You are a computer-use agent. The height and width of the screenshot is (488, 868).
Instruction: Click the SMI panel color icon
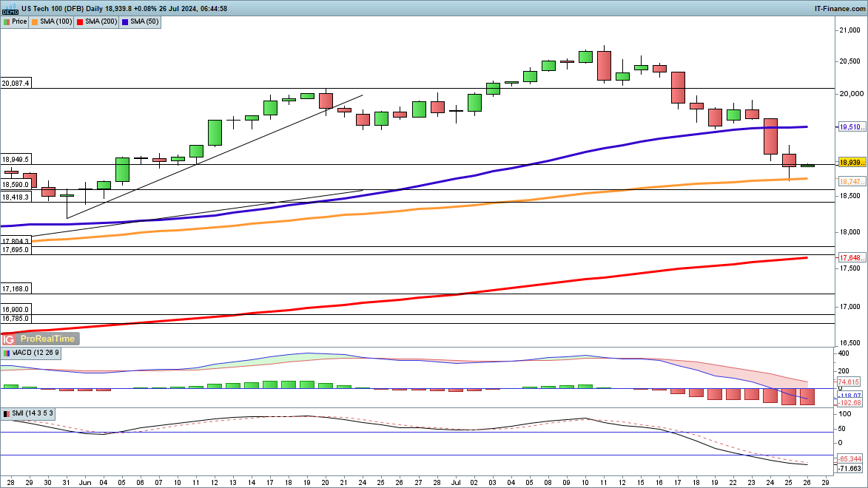click(x=7, y=414)
